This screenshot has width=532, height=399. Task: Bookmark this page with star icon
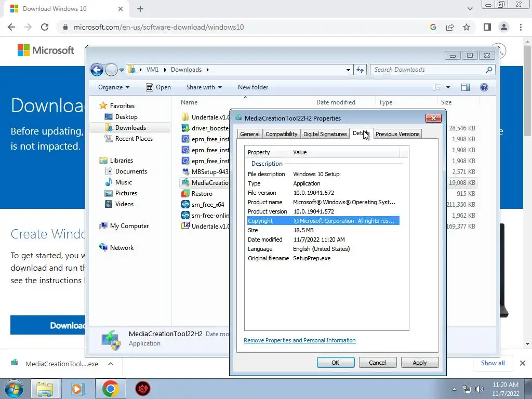tap(467, 27)
